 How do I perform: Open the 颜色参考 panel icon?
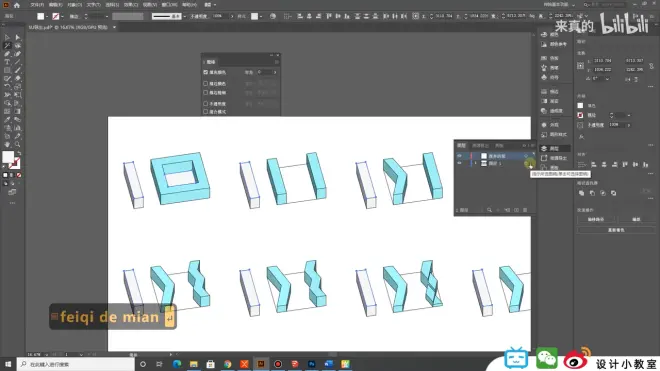[544, 44]
